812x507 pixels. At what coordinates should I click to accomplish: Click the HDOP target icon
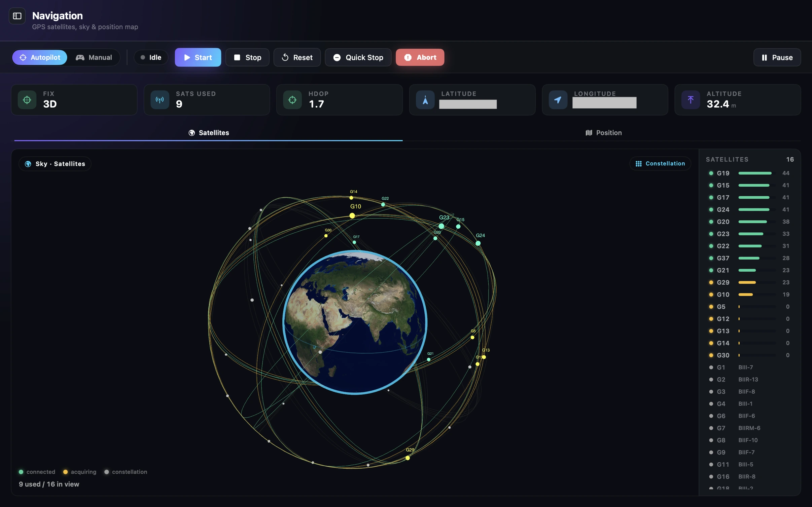tap(292, 100)
